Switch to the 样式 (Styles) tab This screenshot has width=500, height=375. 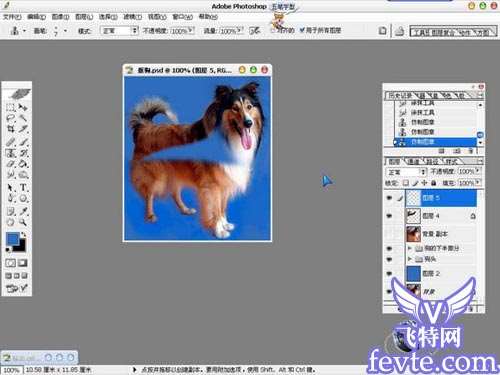click(451, 161)
